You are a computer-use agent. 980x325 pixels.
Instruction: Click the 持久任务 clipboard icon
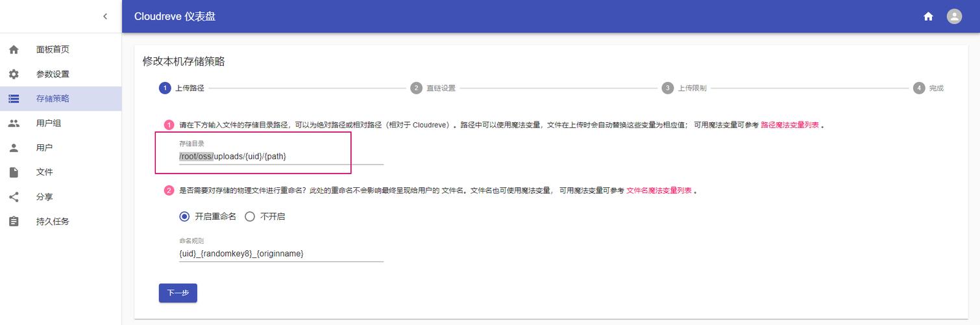point(14,222)
